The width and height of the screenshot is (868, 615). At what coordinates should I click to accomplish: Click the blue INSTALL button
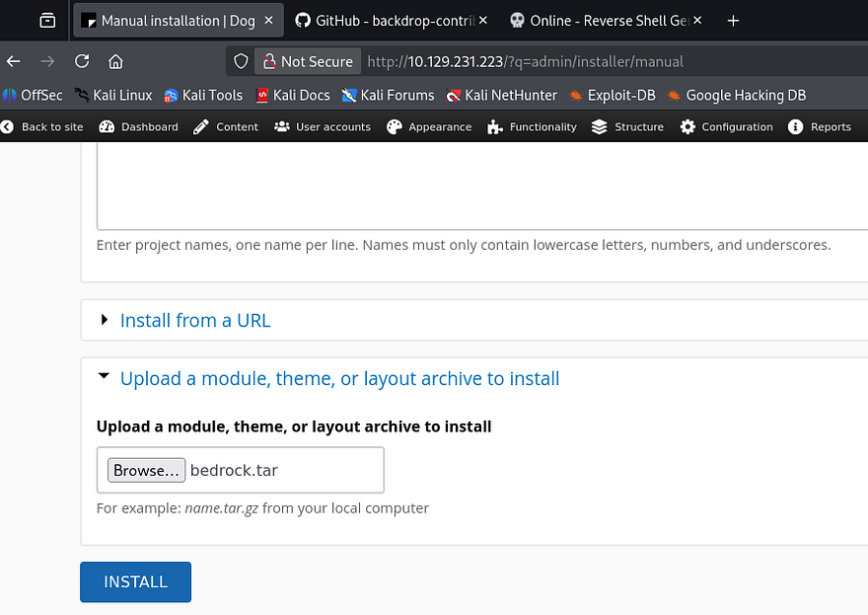[x=135, y=581]
